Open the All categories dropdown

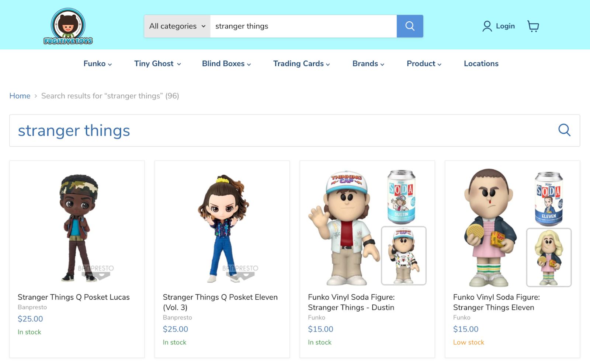(x=177, y=26)
